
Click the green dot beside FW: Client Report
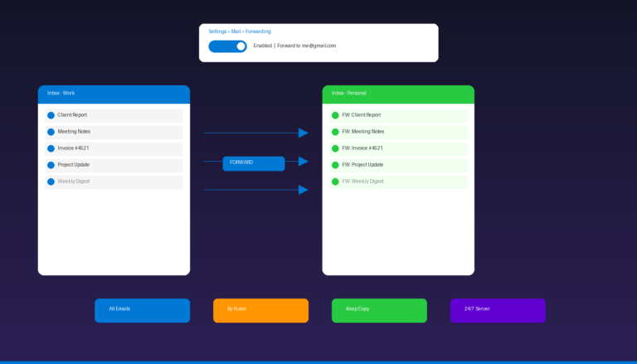tap(335, 115)
